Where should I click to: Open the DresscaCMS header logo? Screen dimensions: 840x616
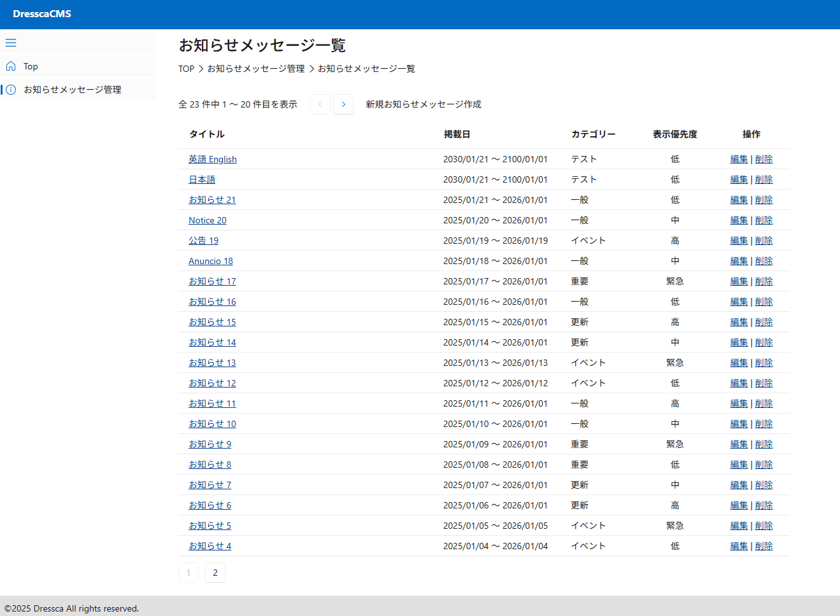(42, 14)
